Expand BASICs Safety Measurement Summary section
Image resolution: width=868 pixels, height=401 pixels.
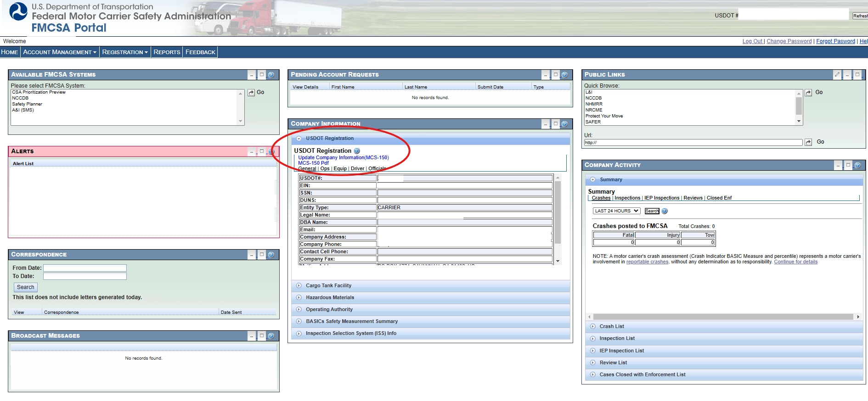(299, 321)
